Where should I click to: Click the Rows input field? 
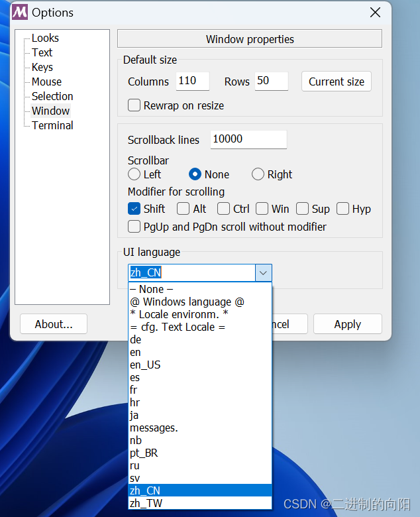[x=272, y=81]
